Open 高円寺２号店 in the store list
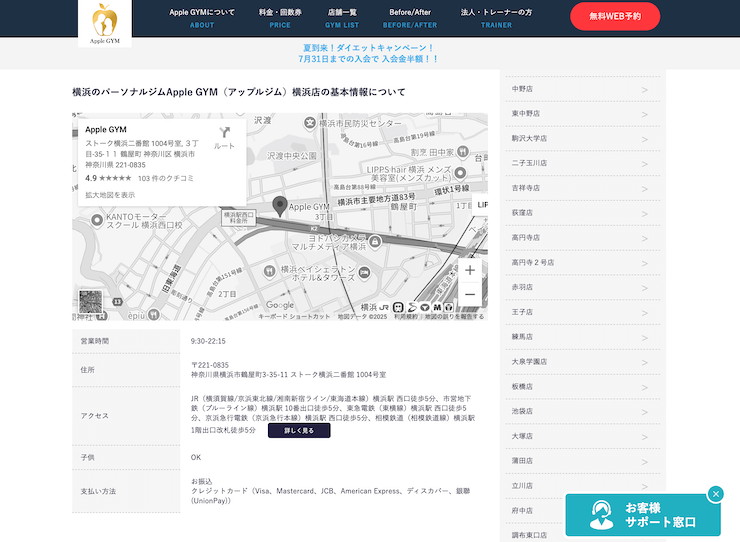Image resolution: width=740 pixels, height=542 pixels. pos(582,263)
